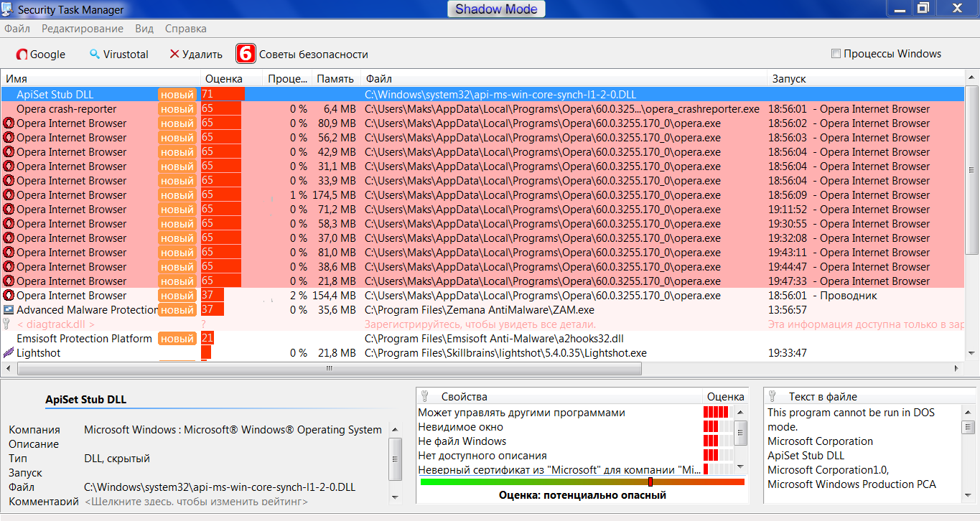
Task: Check the selected process on Virustotal
Action: click(x=118, y=54)
